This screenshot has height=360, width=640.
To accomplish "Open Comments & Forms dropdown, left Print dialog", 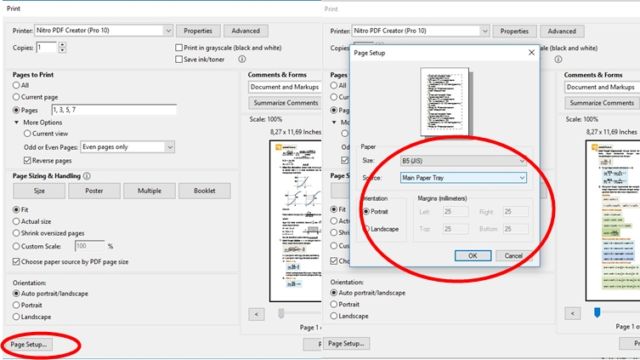I will 285,87.
